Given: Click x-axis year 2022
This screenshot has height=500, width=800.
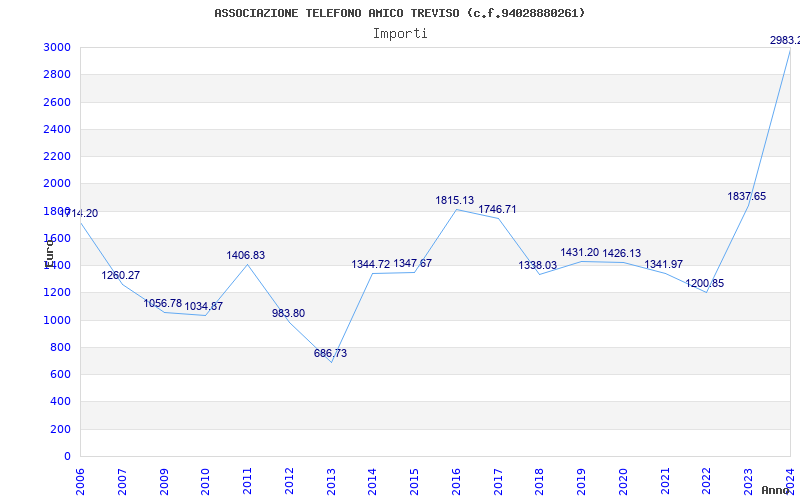Looking at the screenshot, I should pos(707,482).
